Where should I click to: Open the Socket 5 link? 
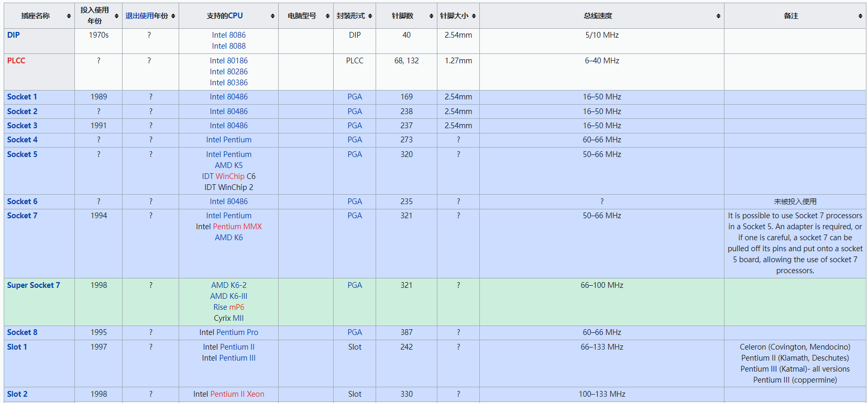22,154
